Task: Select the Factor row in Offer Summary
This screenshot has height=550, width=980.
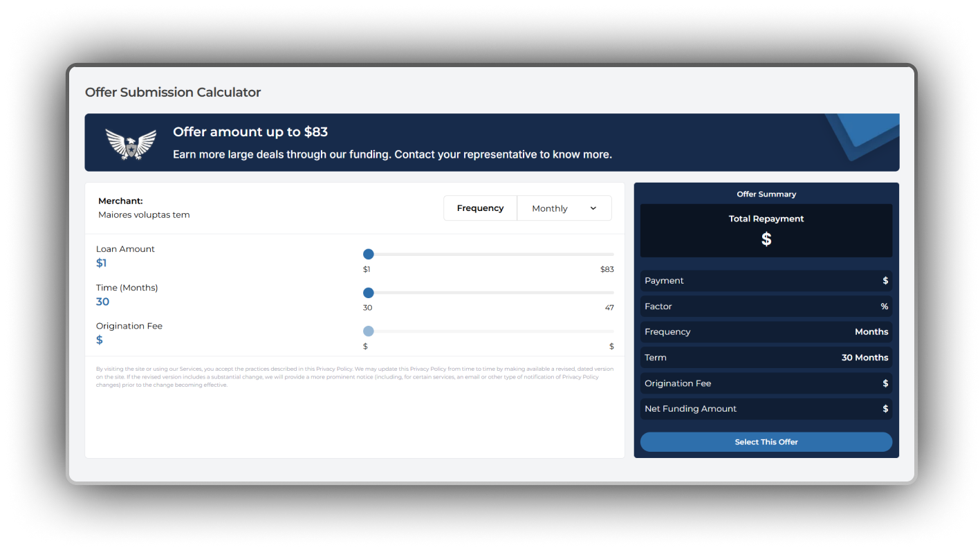Action: click(766, 306)
